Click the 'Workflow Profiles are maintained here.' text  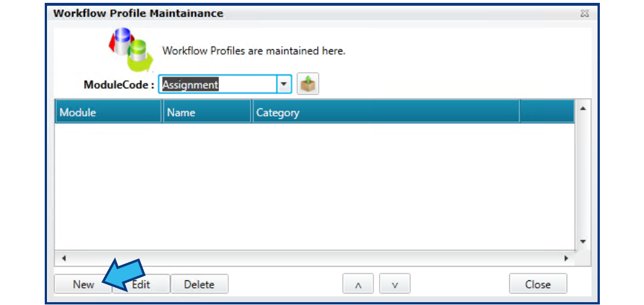254,52
